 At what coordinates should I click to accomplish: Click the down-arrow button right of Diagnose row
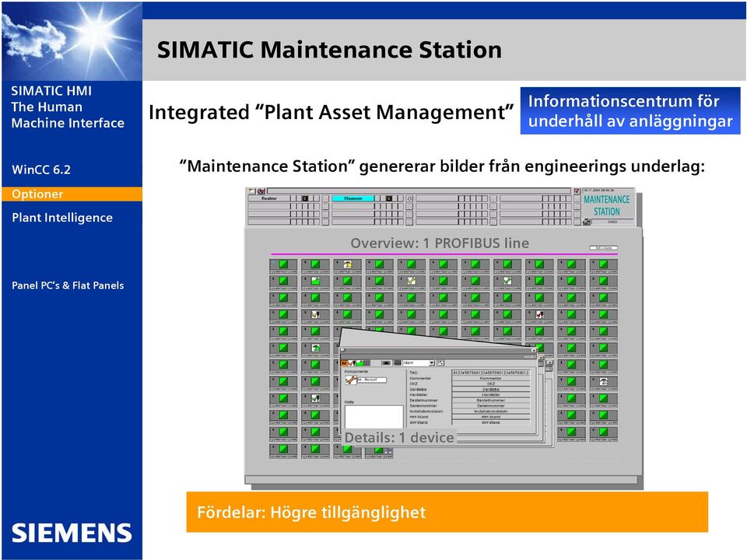409,198
